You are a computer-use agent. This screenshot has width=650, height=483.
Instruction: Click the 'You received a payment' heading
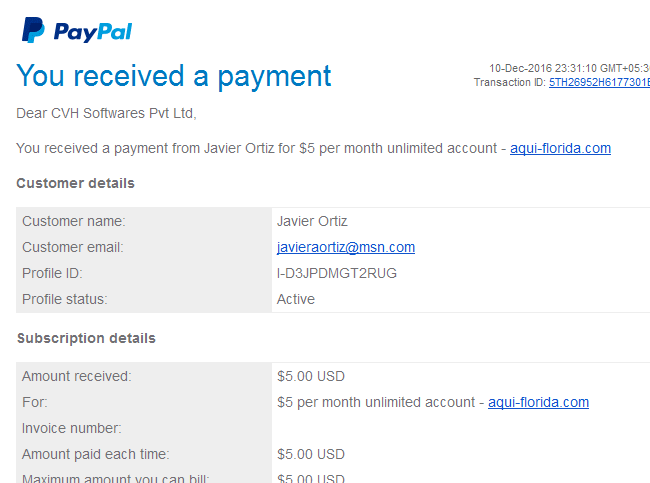(x=174, y=76)
